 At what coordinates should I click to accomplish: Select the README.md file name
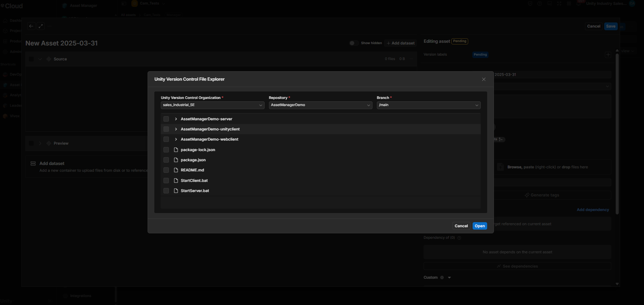192,170
